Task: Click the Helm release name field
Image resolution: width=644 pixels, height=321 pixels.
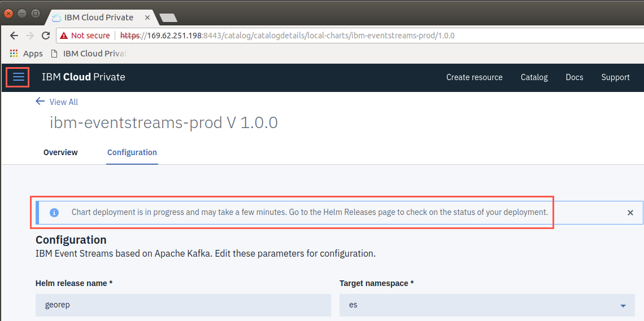Action: [183, 305]
